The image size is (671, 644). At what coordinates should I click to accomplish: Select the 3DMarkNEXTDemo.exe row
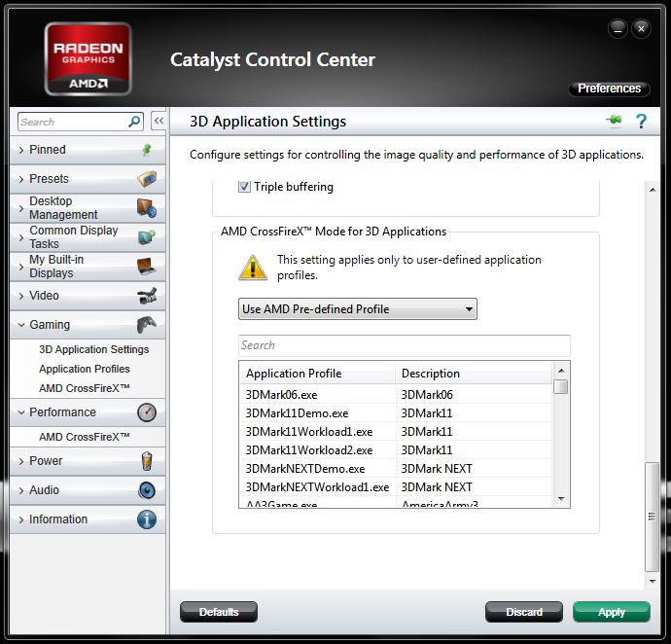(396, 468)
